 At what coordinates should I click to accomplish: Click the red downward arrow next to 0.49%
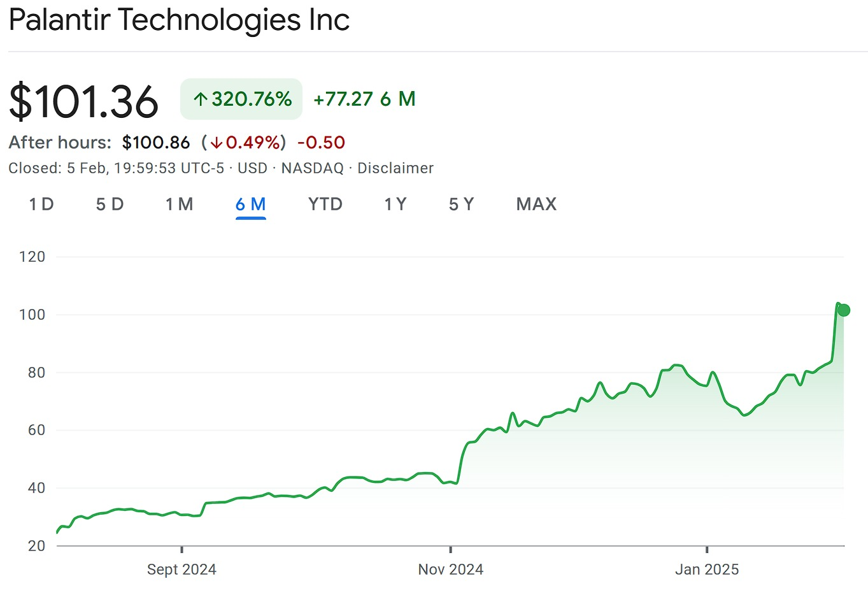217,143
